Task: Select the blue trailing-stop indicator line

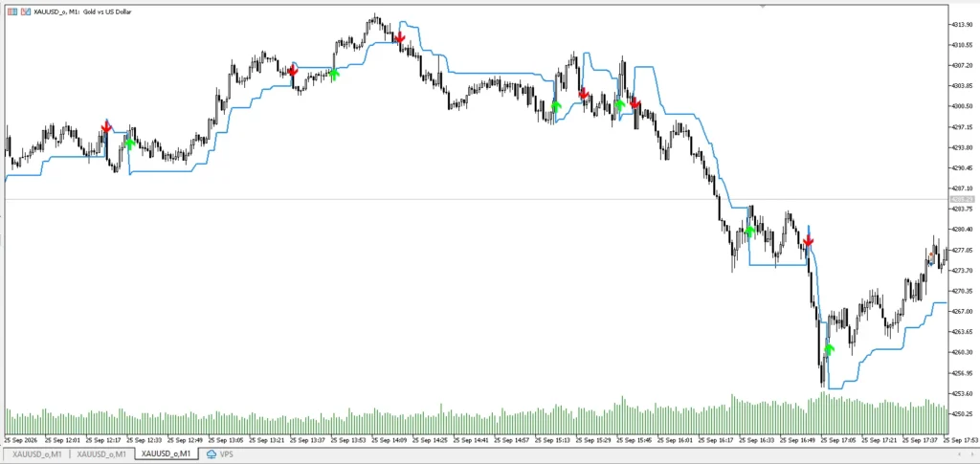Action: 500,73
